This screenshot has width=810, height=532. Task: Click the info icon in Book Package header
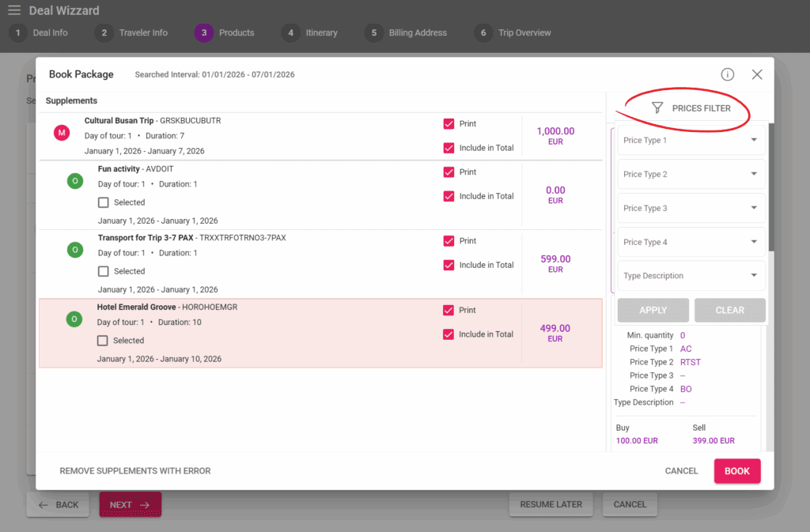[x=727, y=74]
